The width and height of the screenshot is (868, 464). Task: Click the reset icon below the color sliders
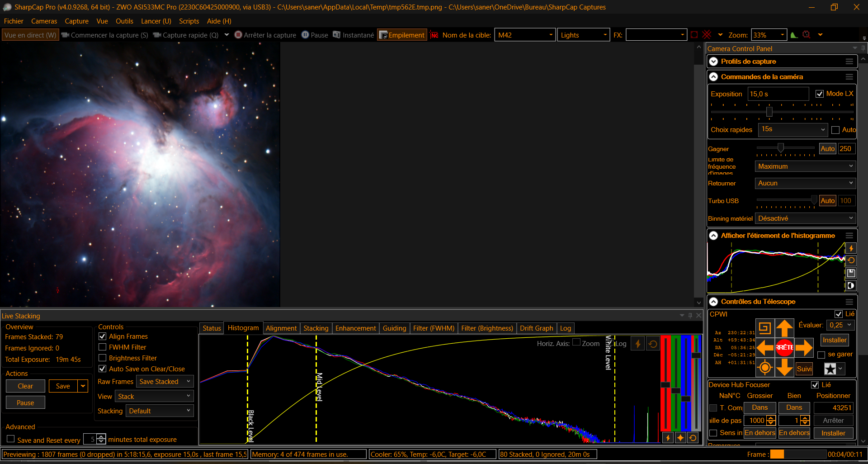[x=693, y=438]
